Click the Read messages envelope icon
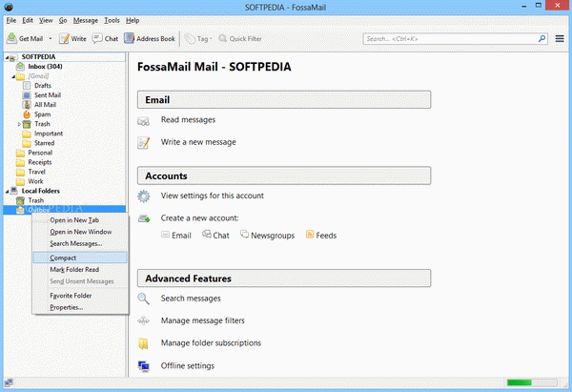Image resolution: width=572 pixels, height=392 pixels. click(143, 121)
